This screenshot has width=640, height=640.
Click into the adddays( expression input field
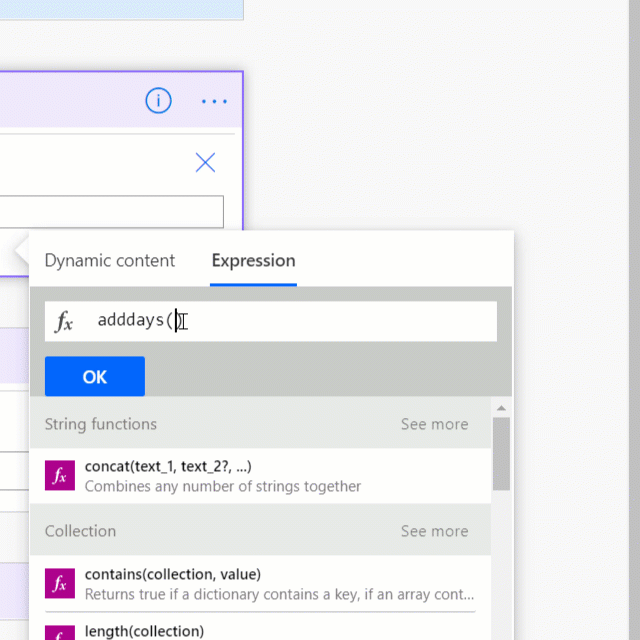click(271, 321)
